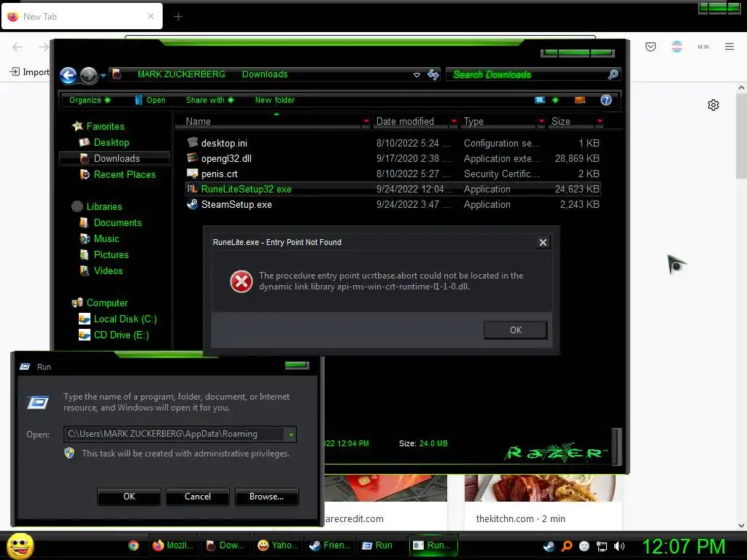Open recent locations arrow beside navigation buttons
The width and height of the screenshot is (747, 560).
pyautogui.click(x=103, y=75)
